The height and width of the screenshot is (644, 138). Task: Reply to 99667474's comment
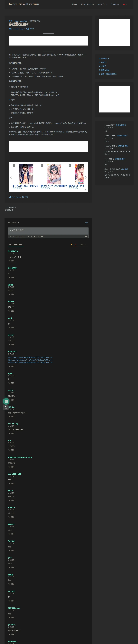point(11,261)
